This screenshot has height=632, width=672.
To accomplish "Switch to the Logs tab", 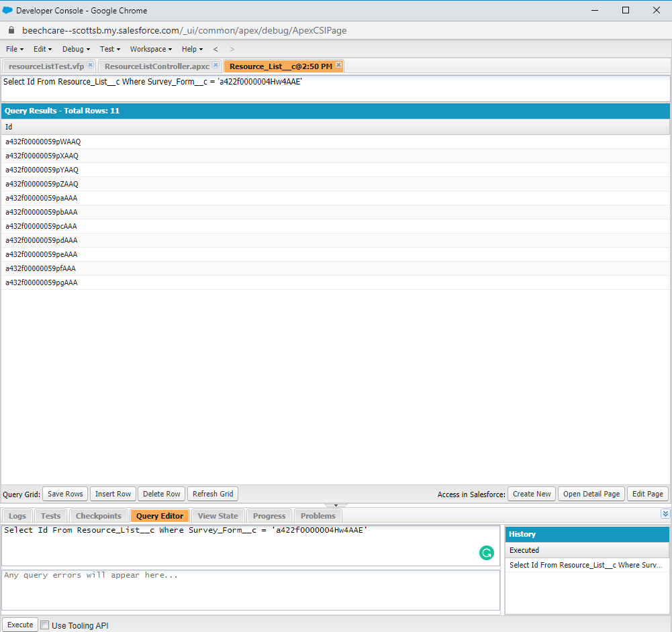I will (x=17, y=516).
